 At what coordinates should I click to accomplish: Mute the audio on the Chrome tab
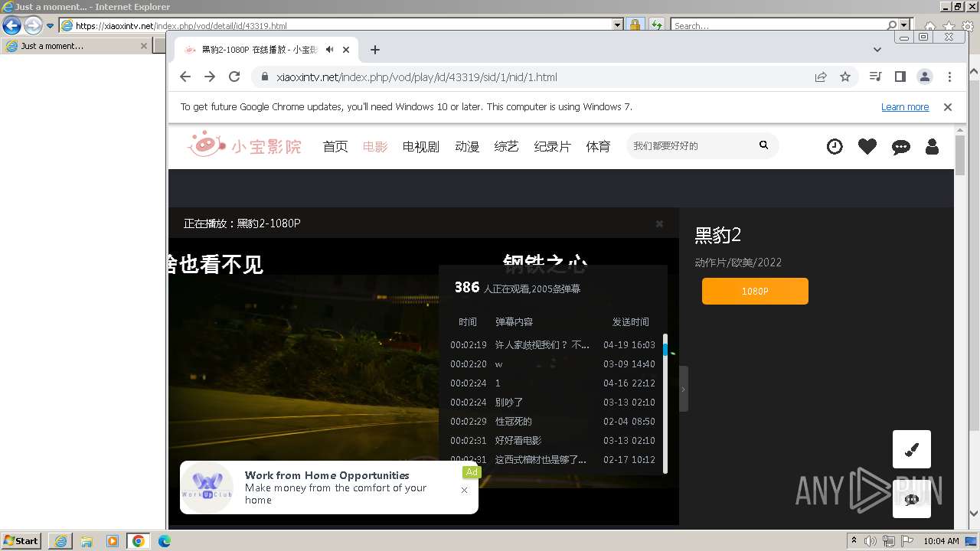pos(329,50)
